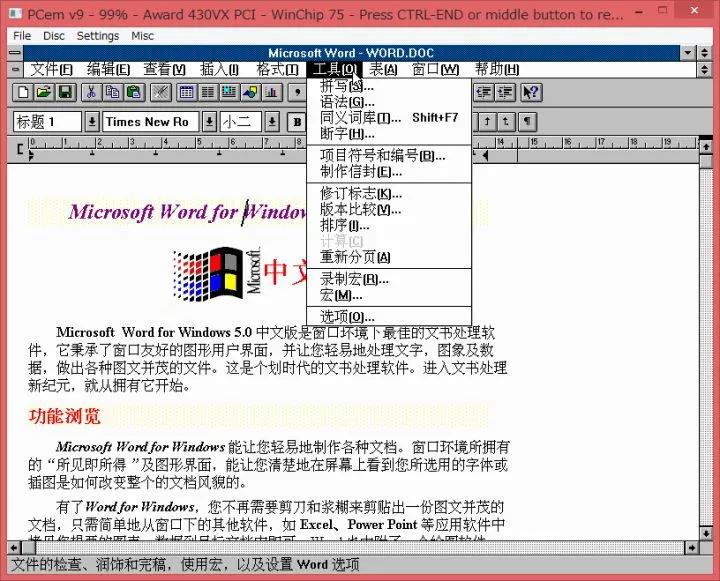Open PCem Misc menu
The image size is (720, 581).
(x=142, y=36)
